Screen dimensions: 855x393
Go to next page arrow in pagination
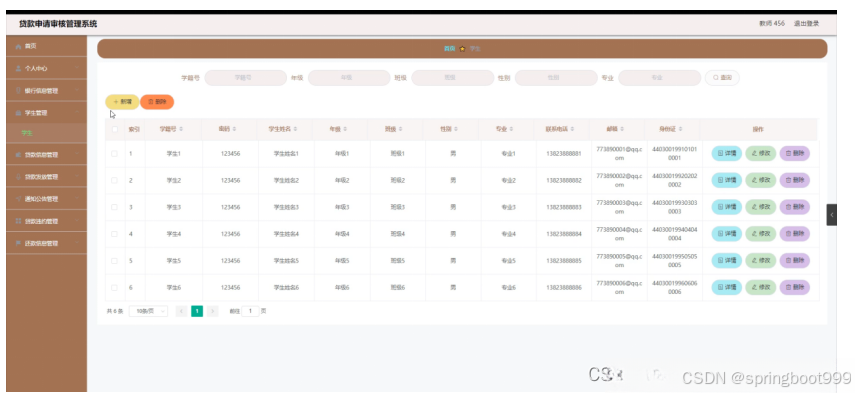[x=213, y=311]
